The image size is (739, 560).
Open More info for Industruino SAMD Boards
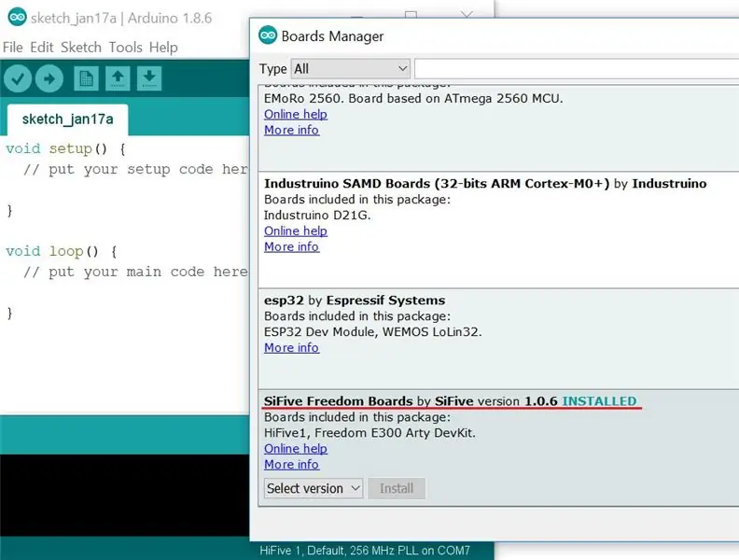[291, 247]
